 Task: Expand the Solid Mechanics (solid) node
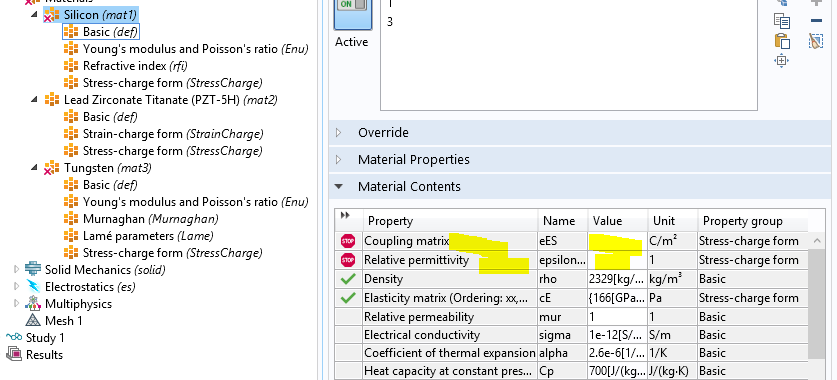[17, 270]
